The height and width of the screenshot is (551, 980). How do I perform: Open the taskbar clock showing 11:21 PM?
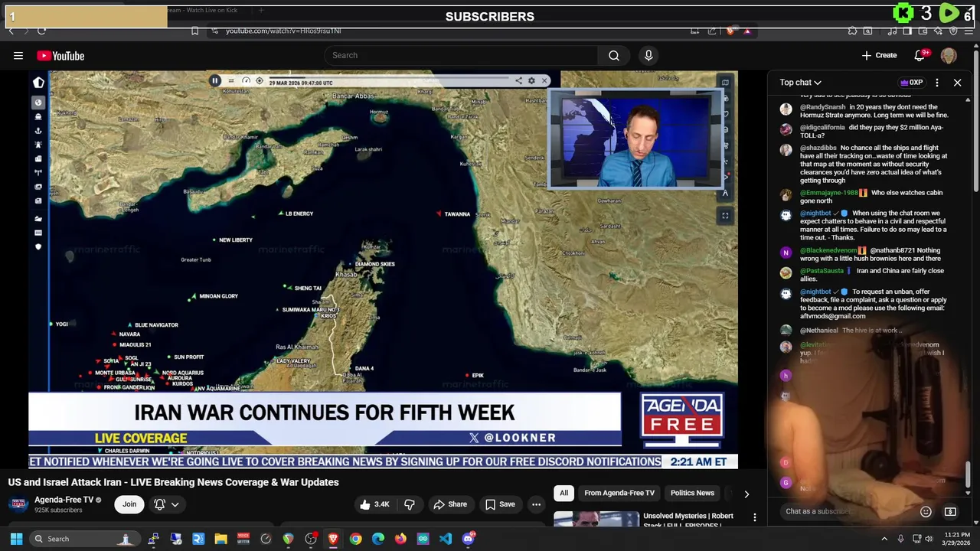coord(957,539)
